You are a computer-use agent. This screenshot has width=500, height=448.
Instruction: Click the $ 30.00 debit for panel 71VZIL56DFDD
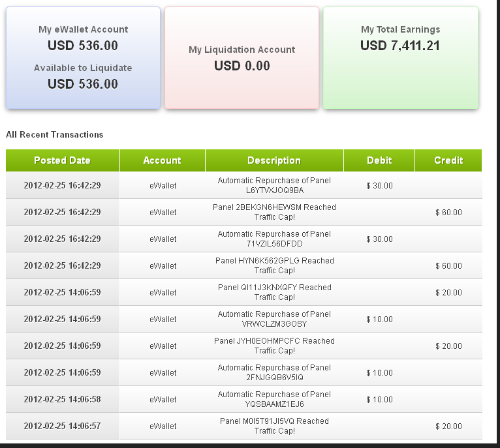379,239
